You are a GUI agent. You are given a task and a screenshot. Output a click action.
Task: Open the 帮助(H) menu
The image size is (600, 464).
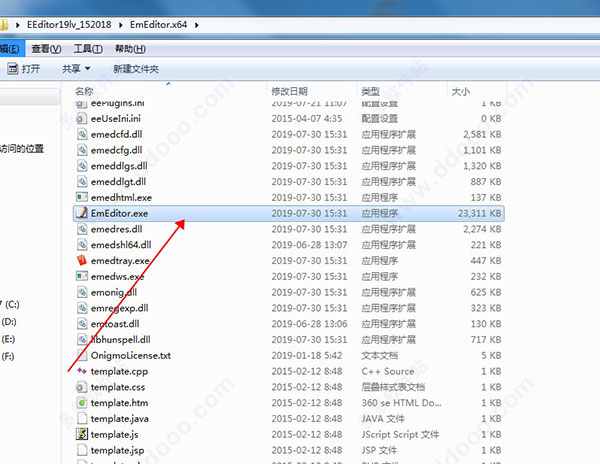tap(130, 49)
